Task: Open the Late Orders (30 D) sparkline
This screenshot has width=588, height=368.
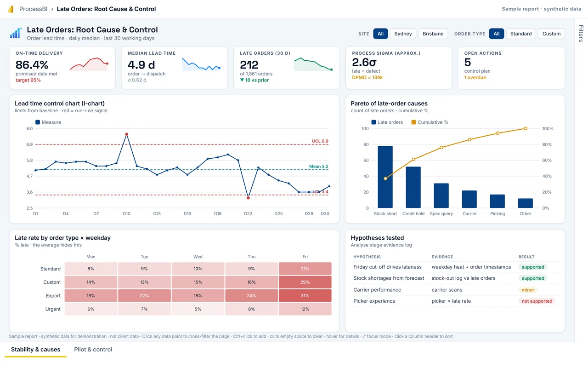Action: 313,64
